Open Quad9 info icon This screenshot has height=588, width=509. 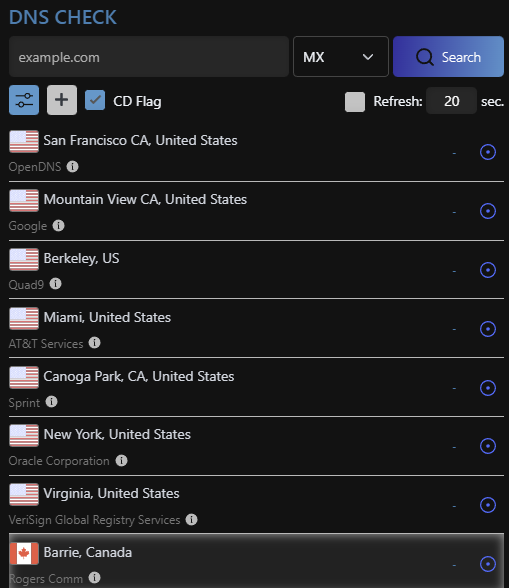click(x=56, y=284)
